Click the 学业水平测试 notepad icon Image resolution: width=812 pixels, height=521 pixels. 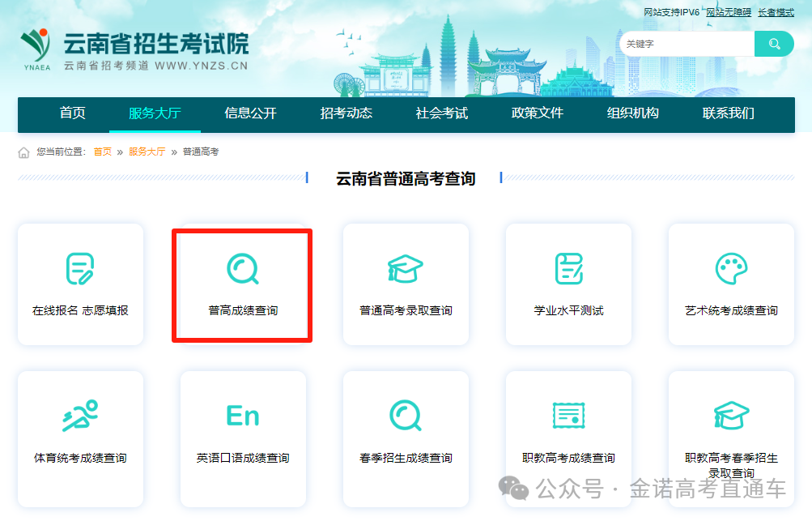568,268
